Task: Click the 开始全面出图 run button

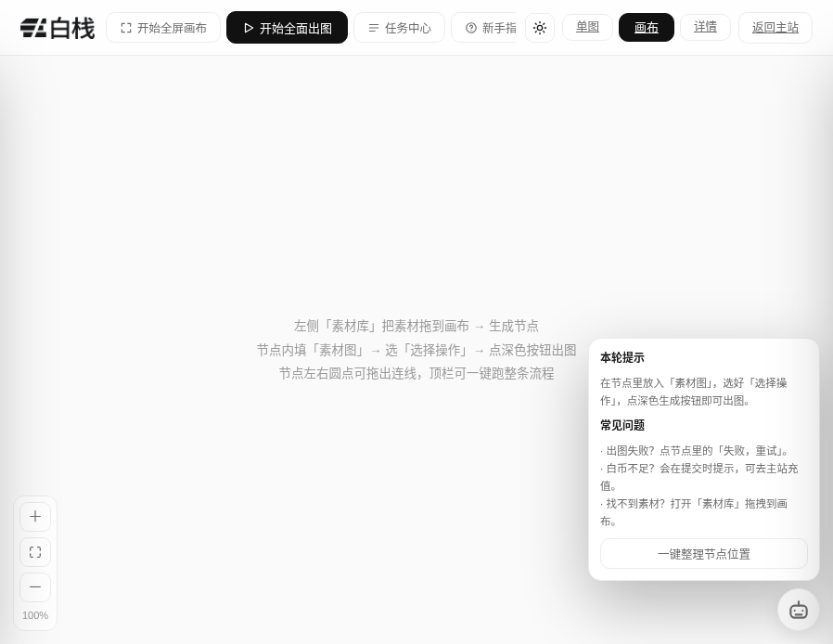Action: pyautogui.click(x=287, y=28)
